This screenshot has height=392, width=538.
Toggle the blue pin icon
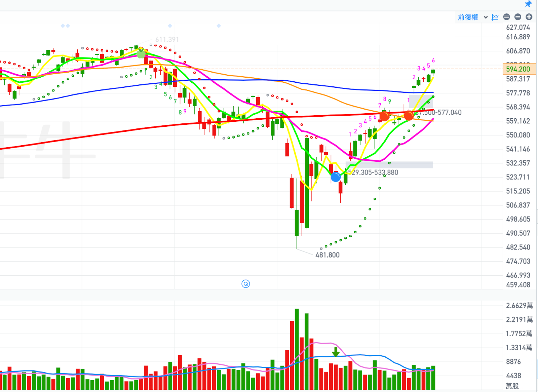pos(528,4)
